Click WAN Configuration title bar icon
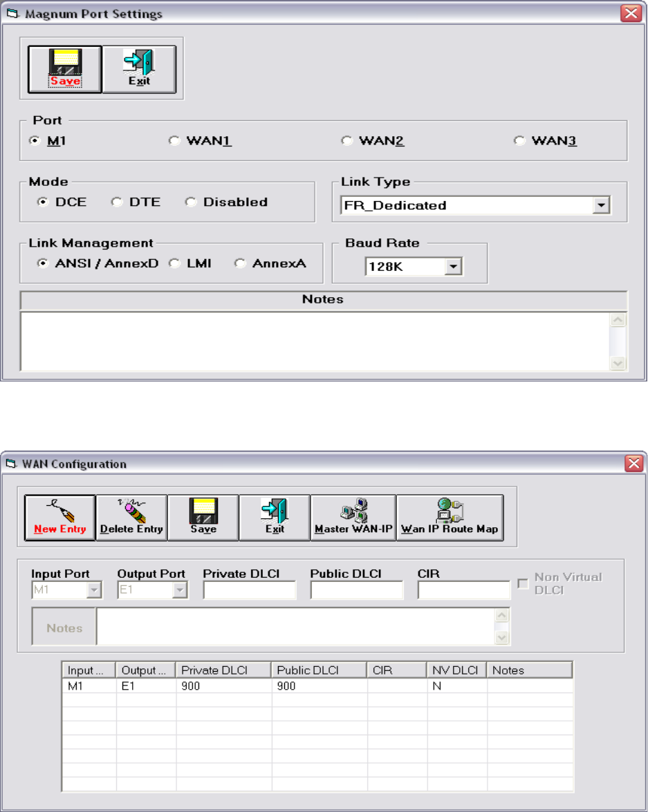648x812 pixels. 11,464
